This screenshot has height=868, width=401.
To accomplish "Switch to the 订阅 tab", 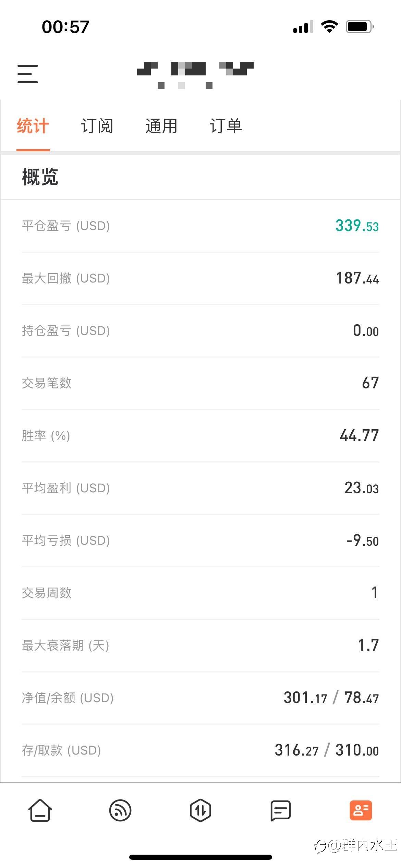I will point(97,126).
